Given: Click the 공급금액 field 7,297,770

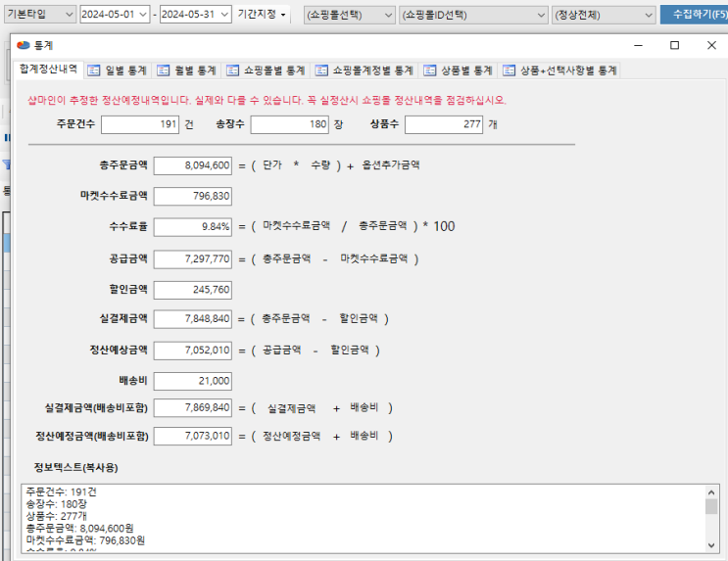Looking at the screenshot, I should (x=193, y=259).
